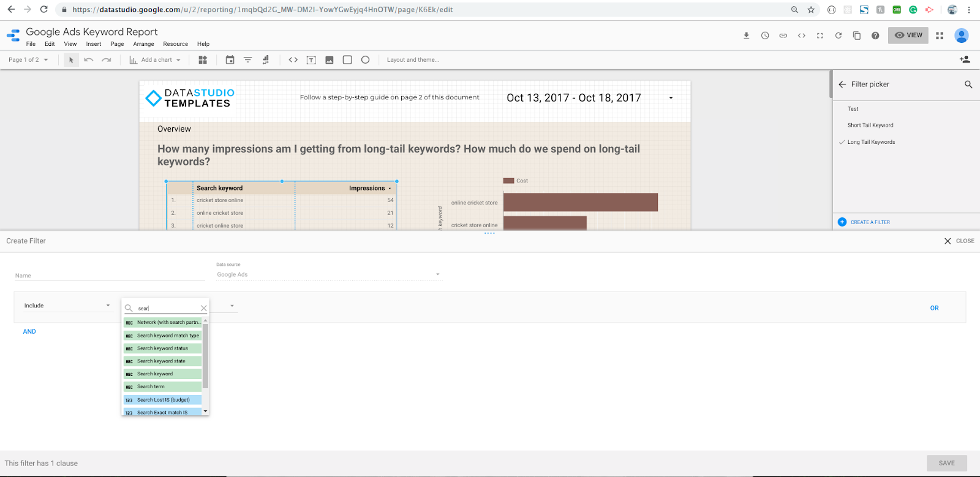Screen dimensions: 980x477
Task: Click the SAVE button
Action: click(x=947, y=463)
